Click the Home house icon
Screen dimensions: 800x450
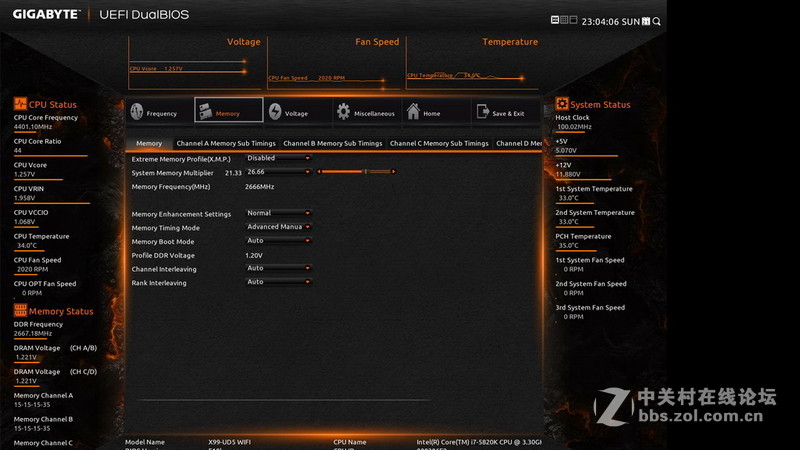pyautogui.click(x=413, y=111)
